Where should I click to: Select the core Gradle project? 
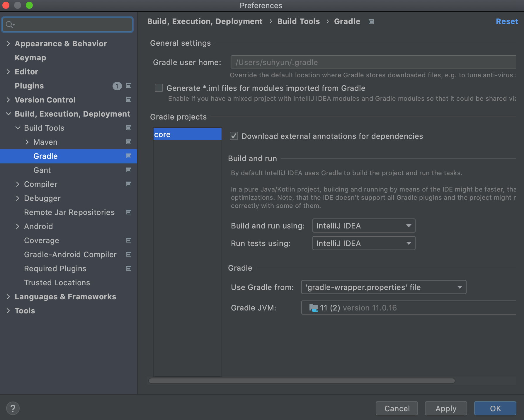[x=188, y=134]
